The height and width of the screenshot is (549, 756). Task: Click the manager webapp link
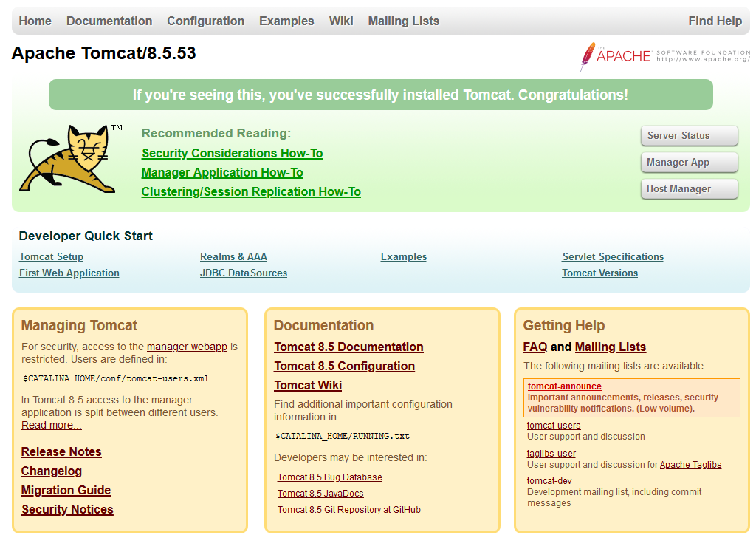coord(187,347)
